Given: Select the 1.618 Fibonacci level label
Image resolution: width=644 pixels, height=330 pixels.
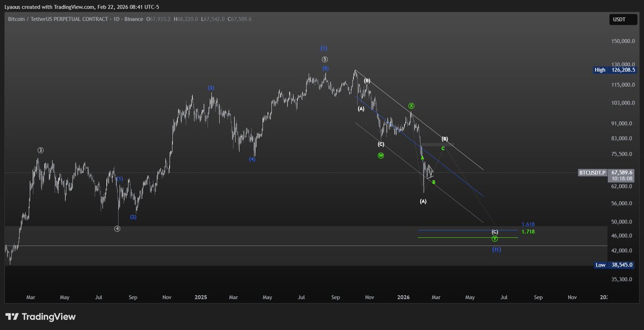Looking at the screenshot, I should [528, 224].
